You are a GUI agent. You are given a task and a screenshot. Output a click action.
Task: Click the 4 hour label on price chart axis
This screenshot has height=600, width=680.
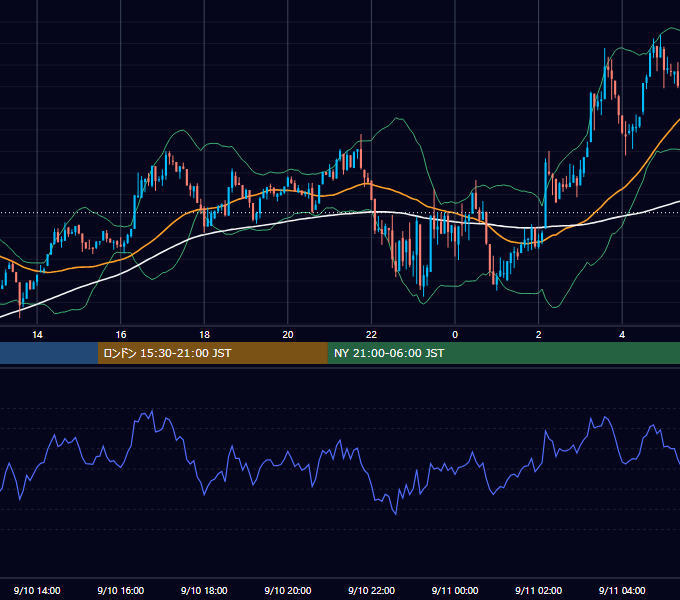coord(622,335)
